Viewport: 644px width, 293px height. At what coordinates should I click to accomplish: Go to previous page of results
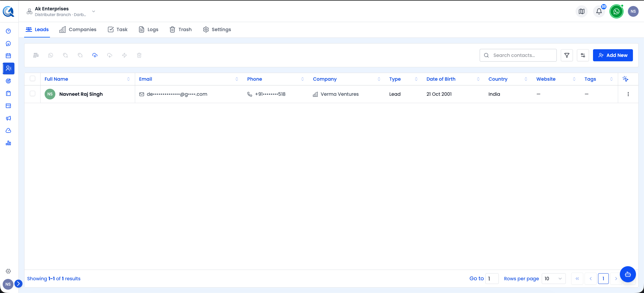click(x=591, y=279)
